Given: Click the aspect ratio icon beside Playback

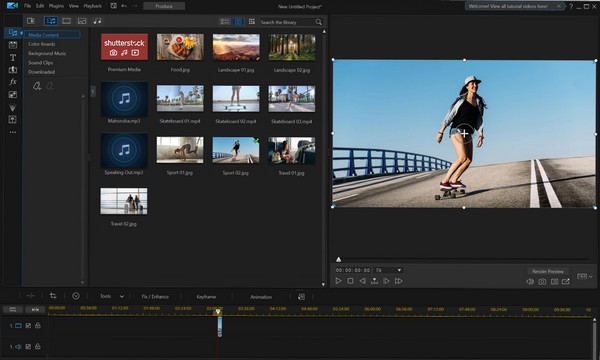Looking at the screenshot, I should click(114, 6).
